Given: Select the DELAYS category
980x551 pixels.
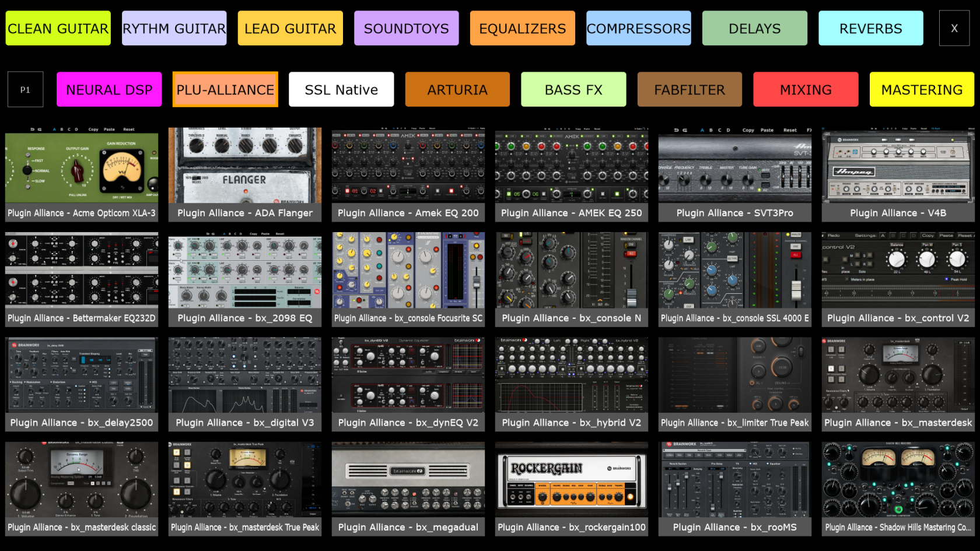Looking at the screenshot, I should [x=755, y=28].
